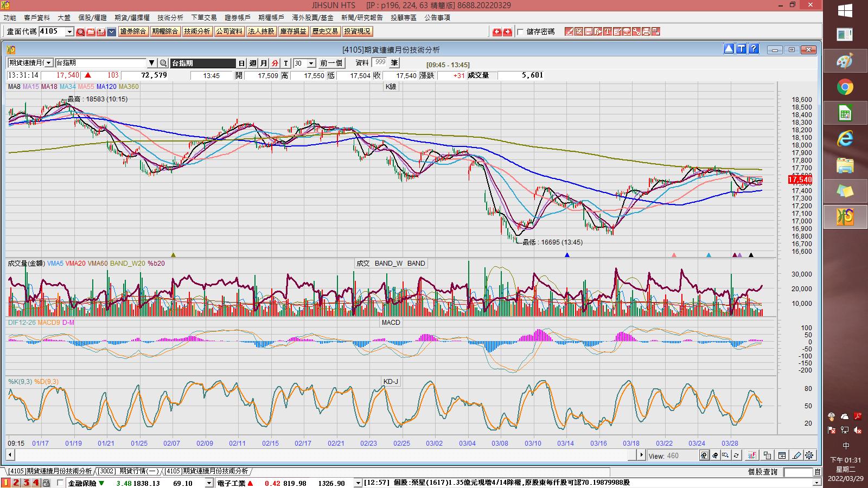Click the blue T icon in chart title bar

(741, 49)
